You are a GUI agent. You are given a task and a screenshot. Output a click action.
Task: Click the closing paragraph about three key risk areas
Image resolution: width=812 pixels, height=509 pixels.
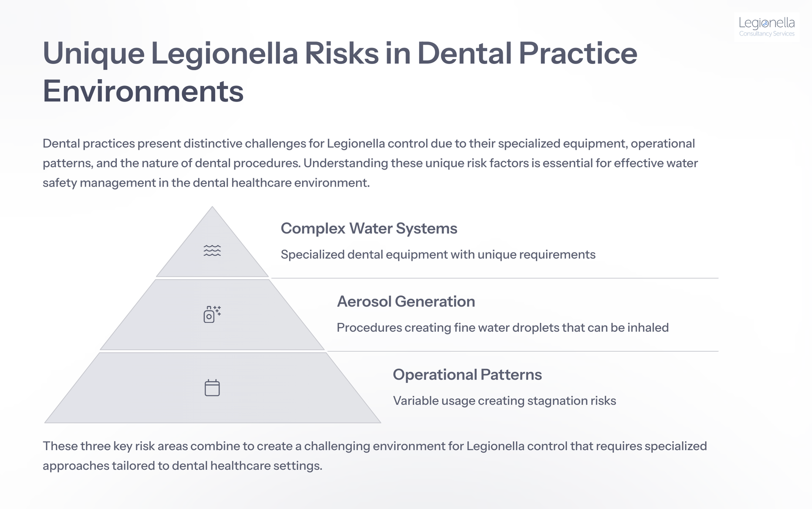click(375, 456)
